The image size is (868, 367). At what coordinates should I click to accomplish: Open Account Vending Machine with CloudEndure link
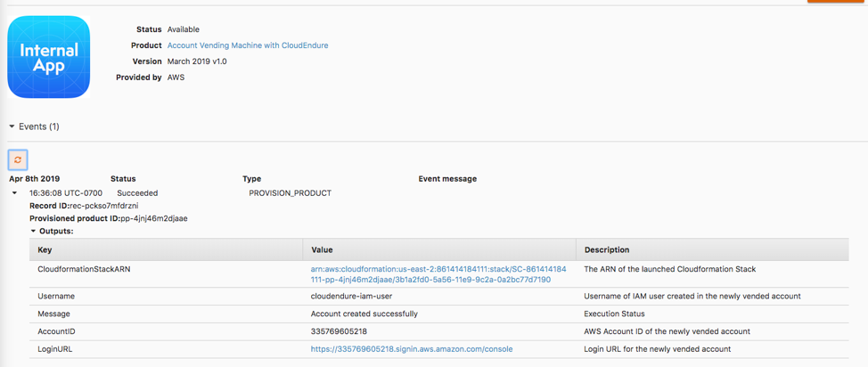248,45
